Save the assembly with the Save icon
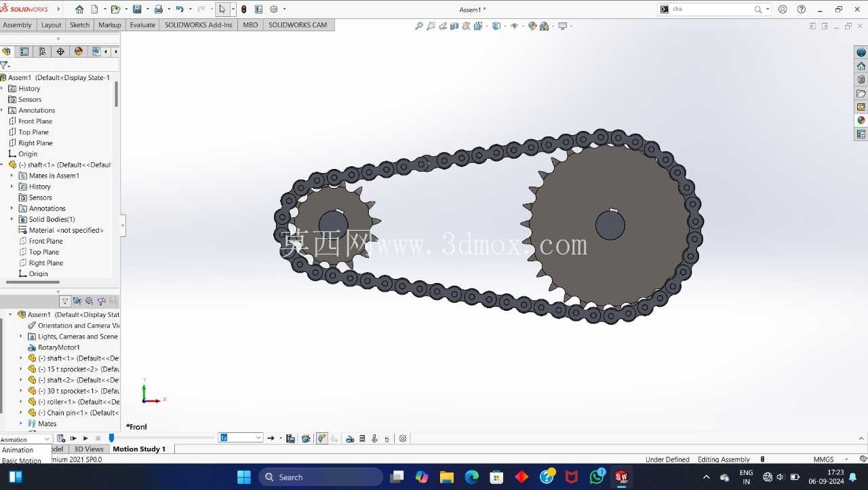The width and height of the screenshot is (868, 490). click(x=137, y=10)
